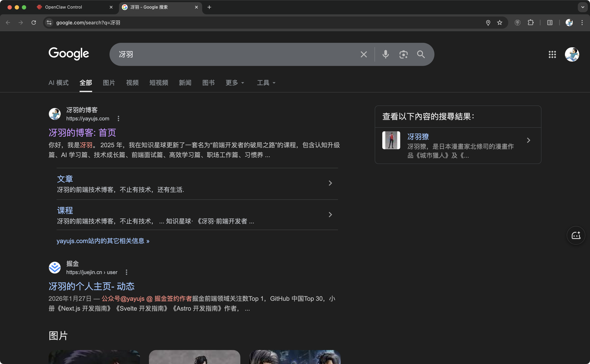Click the chevron beside 课程

330,214
